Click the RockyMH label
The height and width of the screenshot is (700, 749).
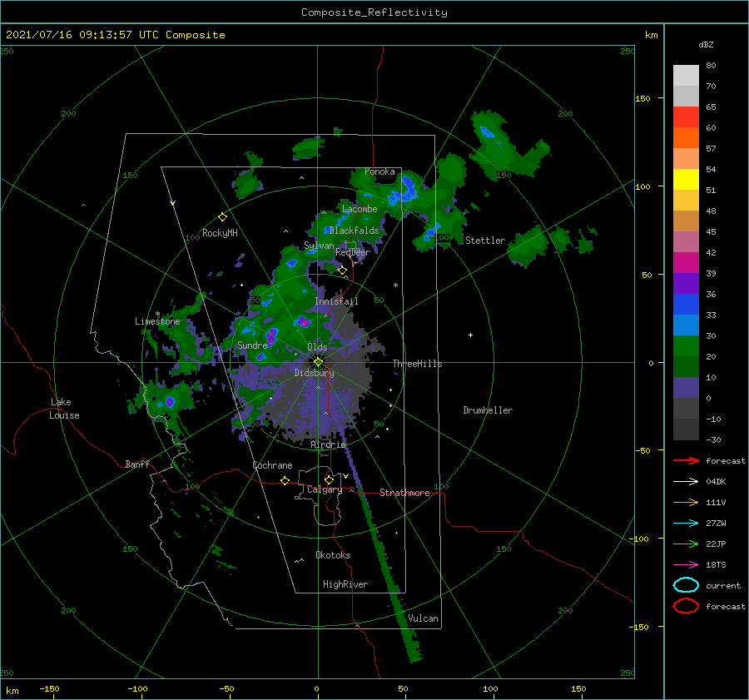[x=220, y=233]
